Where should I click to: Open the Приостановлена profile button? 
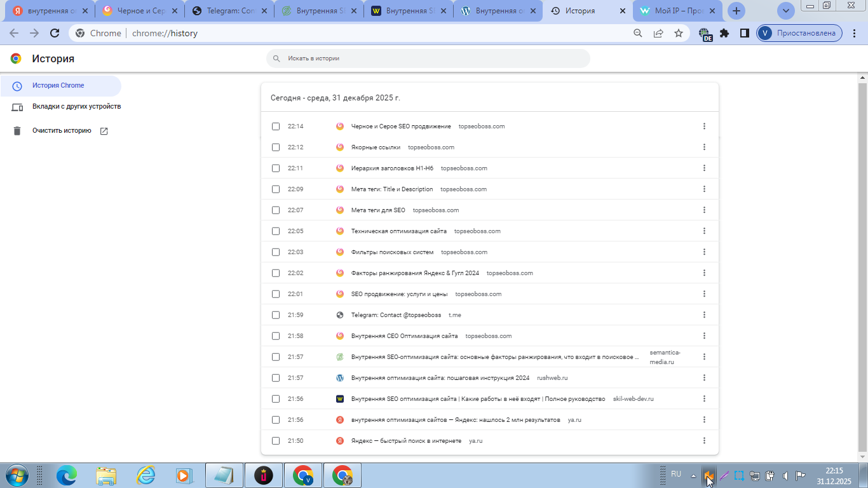[799, 33]
